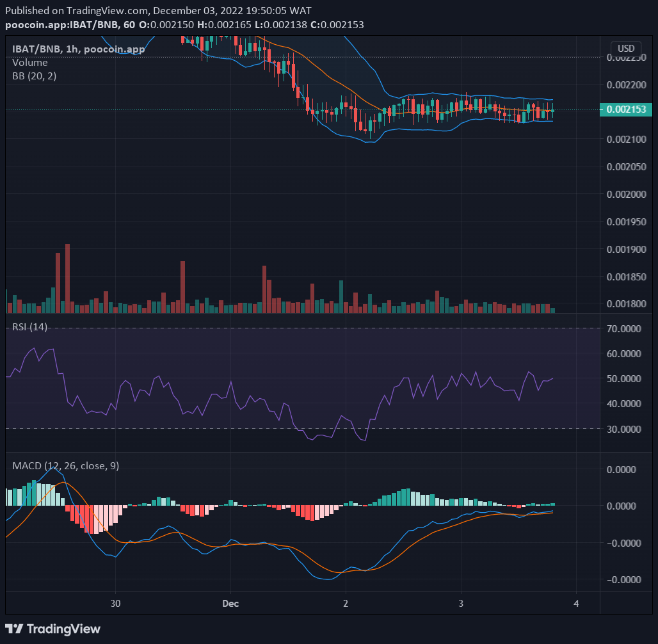Click the 0.001950 price axis label
The image size is (658, 644).
tap(626, 221)
